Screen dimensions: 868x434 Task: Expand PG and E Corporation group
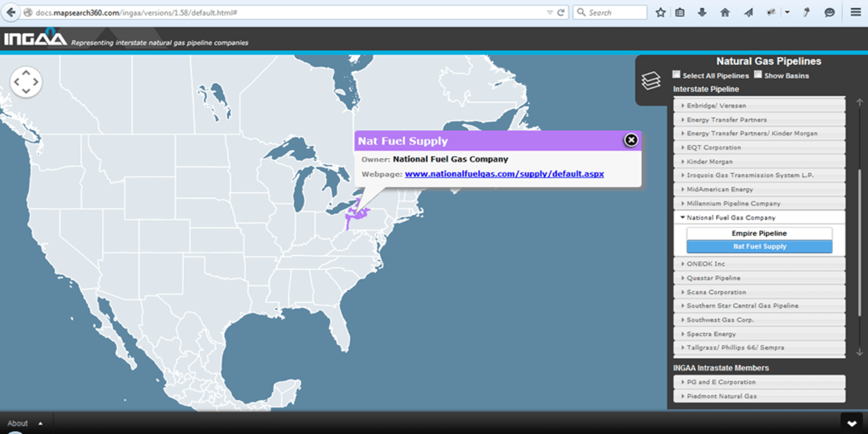click(x=759, y=382)
